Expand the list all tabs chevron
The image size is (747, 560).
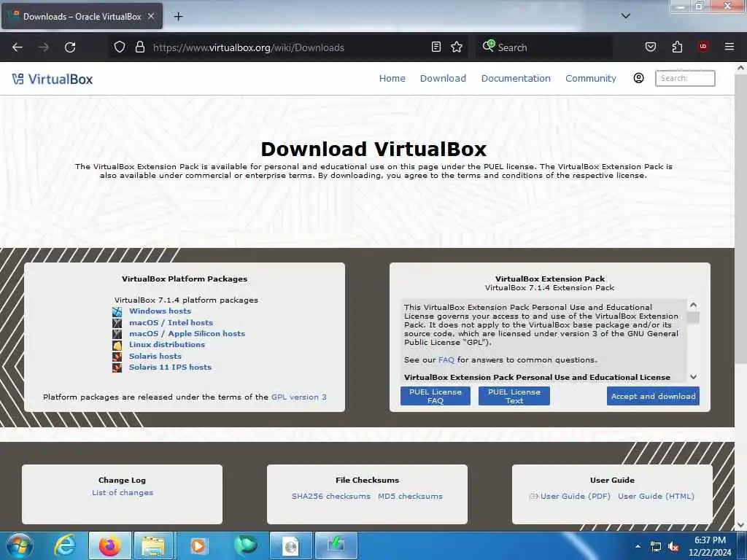click(625, 16)
